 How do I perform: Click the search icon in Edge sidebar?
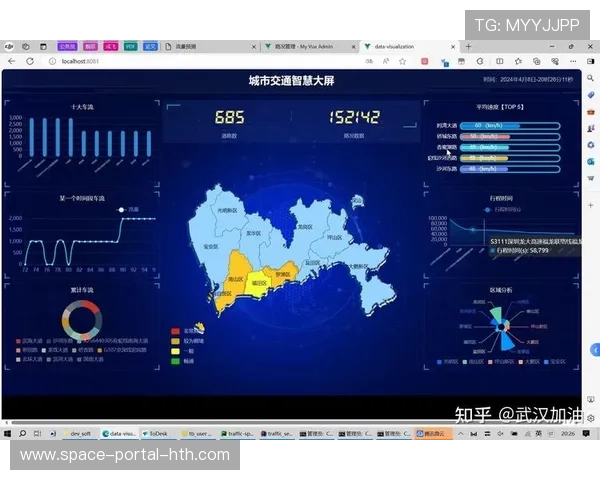click(x=591, y=77)
